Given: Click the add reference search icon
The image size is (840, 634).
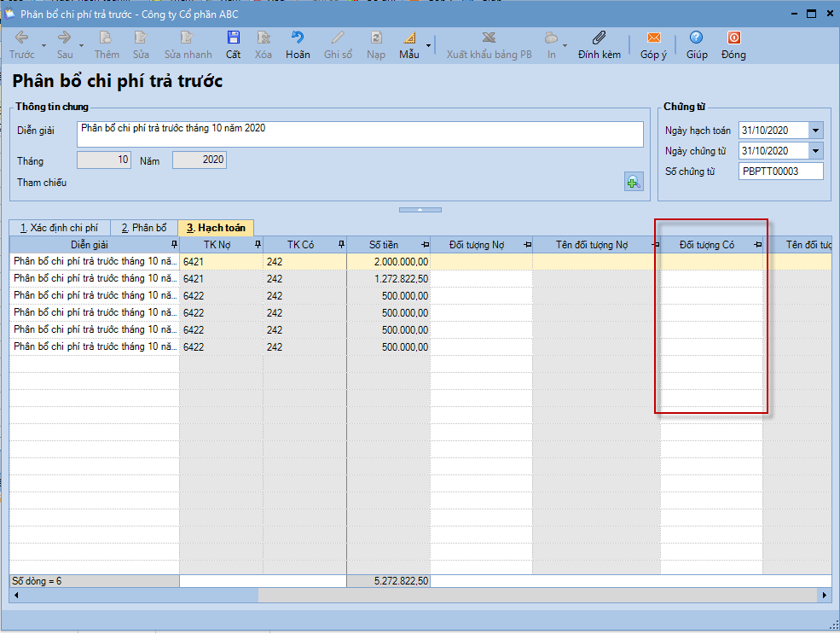Looking at the screenshot, I should pyautogui.click(x=634, y=183).
